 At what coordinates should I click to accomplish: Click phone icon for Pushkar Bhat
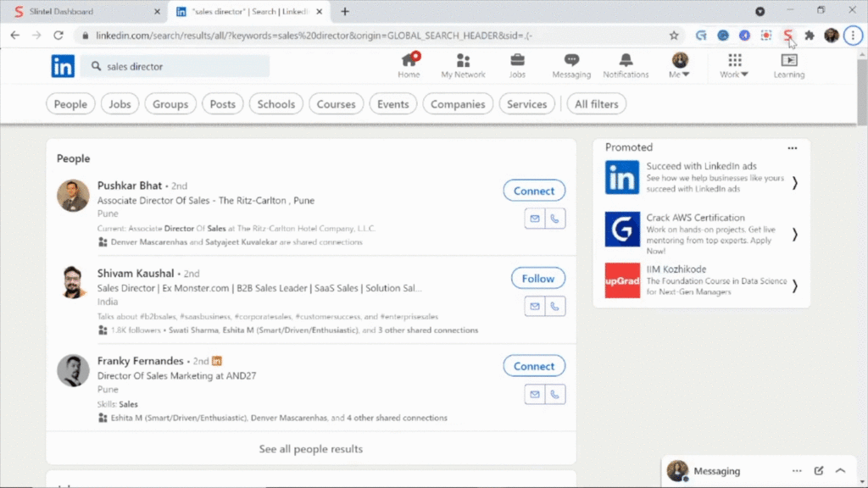(554, 219)
